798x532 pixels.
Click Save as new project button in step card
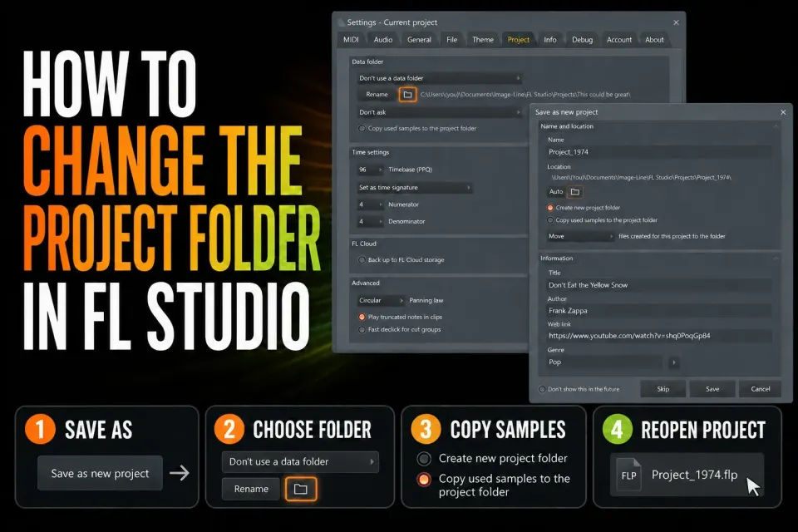click(x=101, y=474)
